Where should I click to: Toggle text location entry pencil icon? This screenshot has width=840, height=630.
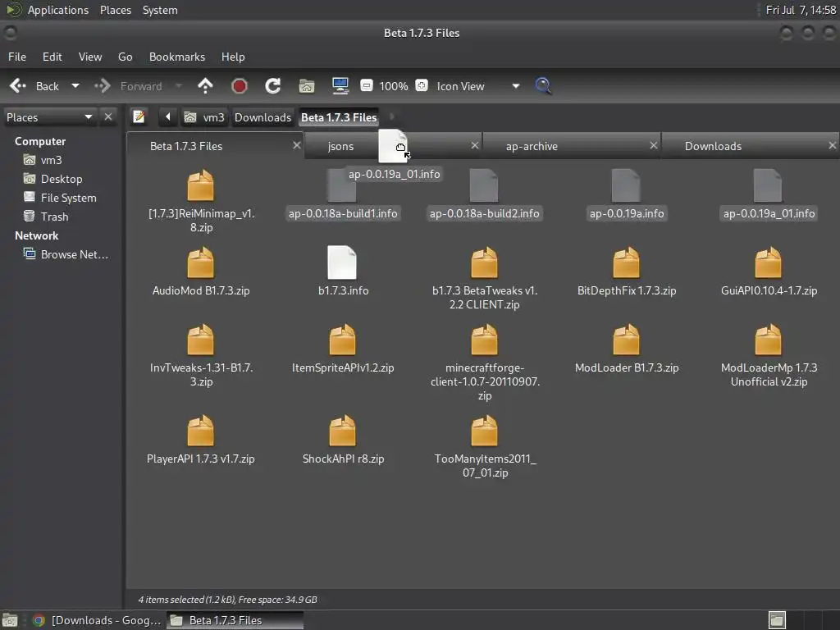click(139, 116)
